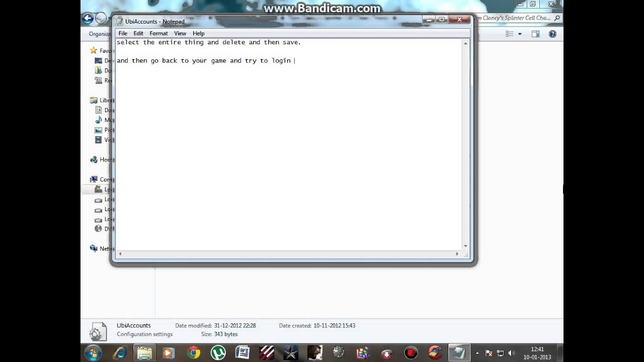Click Explorer's Back navigation button
This screenshot has width=644, height=362.
coord(88,19)
